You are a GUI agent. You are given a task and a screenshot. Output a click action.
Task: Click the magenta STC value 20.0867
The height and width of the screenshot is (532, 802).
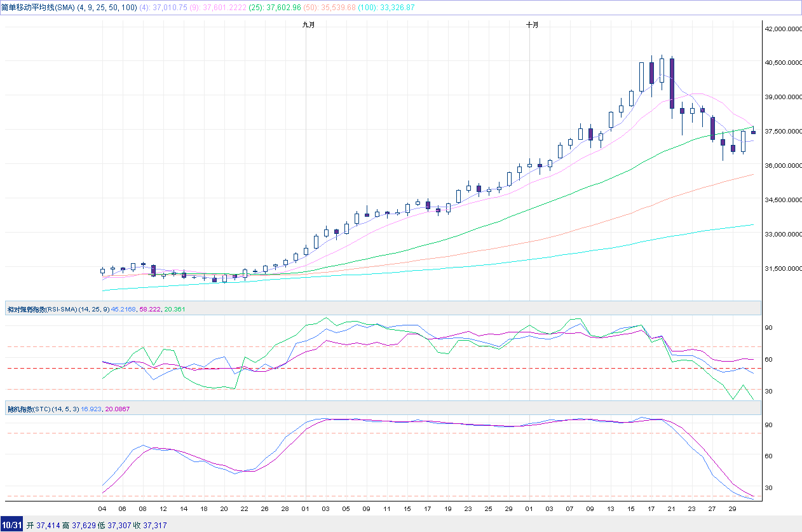click(x=119, y=408)
